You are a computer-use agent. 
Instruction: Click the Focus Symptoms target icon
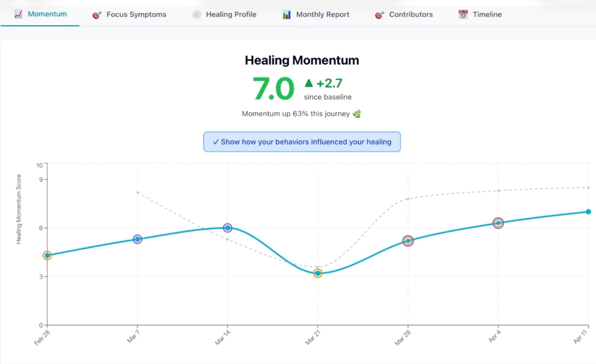pyautogui.click(x=96, y=14)
